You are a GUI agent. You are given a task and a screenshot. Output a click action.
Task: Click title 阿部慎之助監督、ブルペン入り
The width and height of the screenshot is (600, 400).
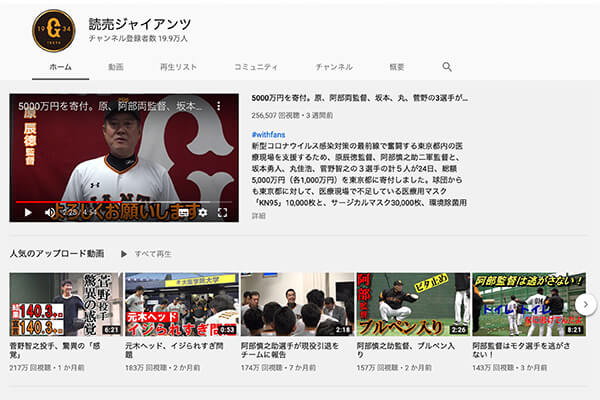tap(406, 350)
